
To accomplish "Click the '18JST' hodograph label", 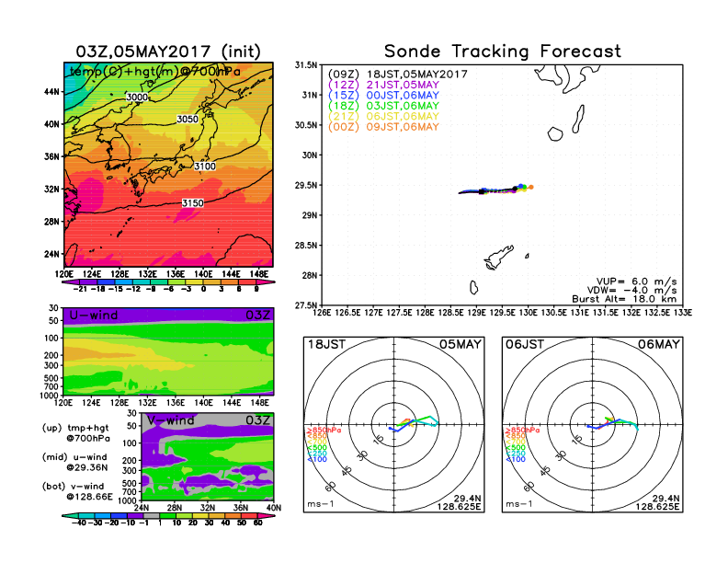I will tap(326, 344).
